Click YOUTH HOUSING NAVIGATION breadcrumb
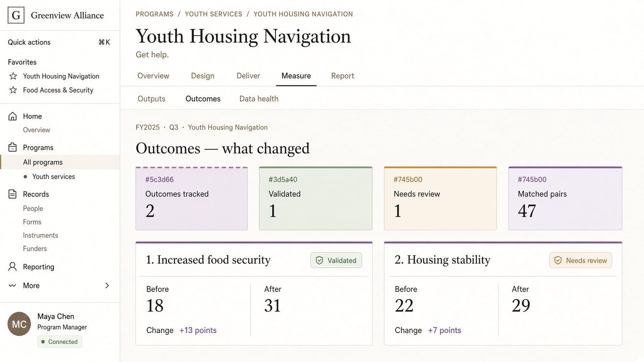 [303, 14]
